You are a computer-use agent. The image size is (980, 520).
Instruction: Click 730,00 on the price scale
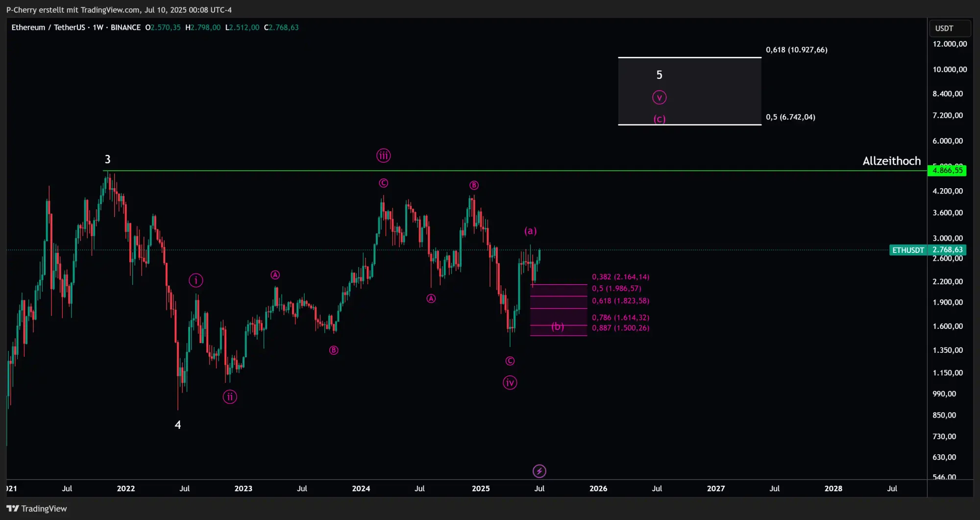pyautogui.click(x=944, y=437)
